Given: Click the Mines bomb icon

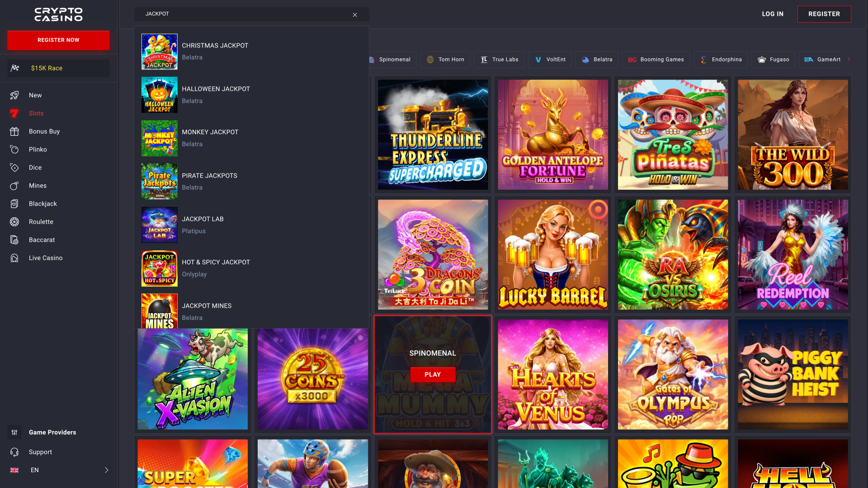Looking at the screenshot, I should (x=14, y=186).
